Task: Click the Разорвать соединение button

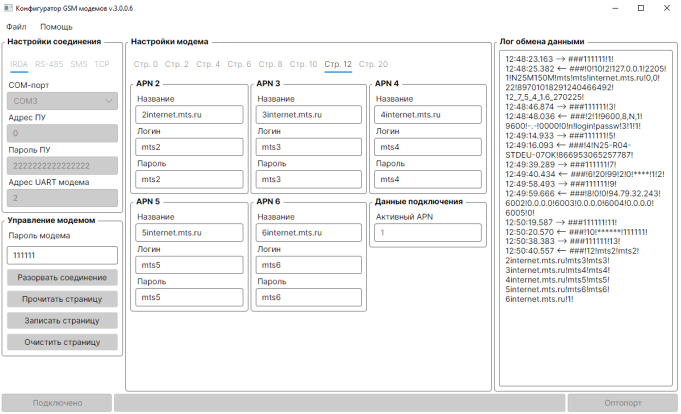Action: [x=62, y=278]
